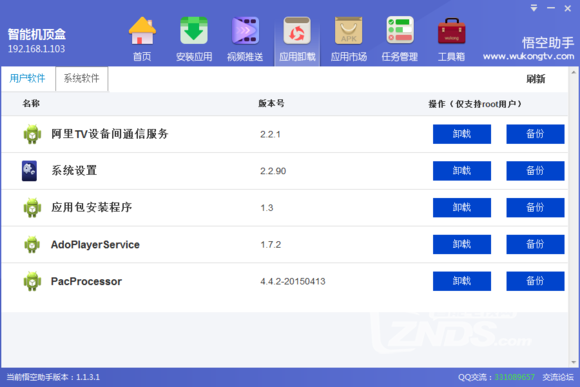Back up 阿里TV设备间通信服务 with 备份
The width and height of the screenshot is (580, 387).
click(535, 134)
